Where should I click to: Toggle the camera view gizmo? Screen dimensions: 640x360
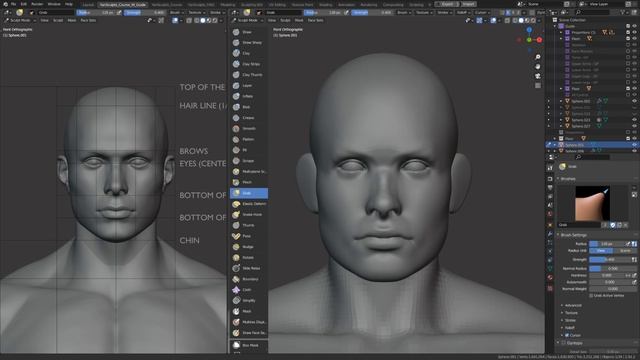(538, 76)
